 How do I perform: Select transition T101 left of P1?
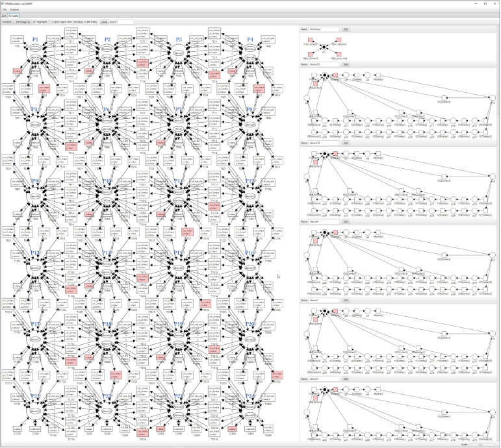coord(17,40)
